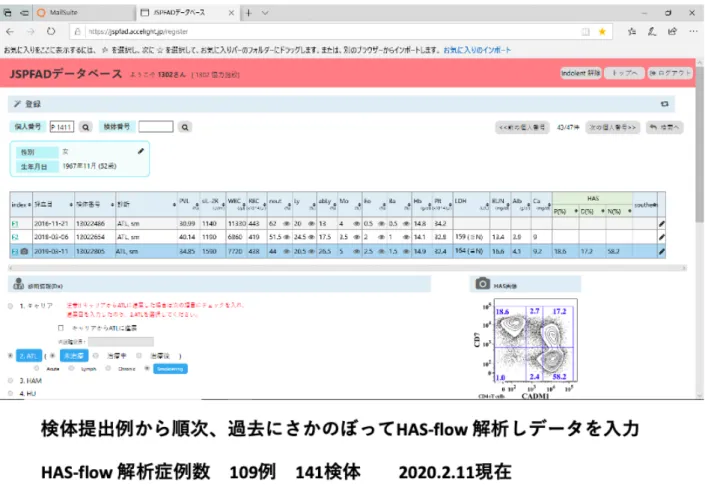This screenshot has width=705, height=487.
Task: Select Smoldering subtype radio
Action: (147, 369)
